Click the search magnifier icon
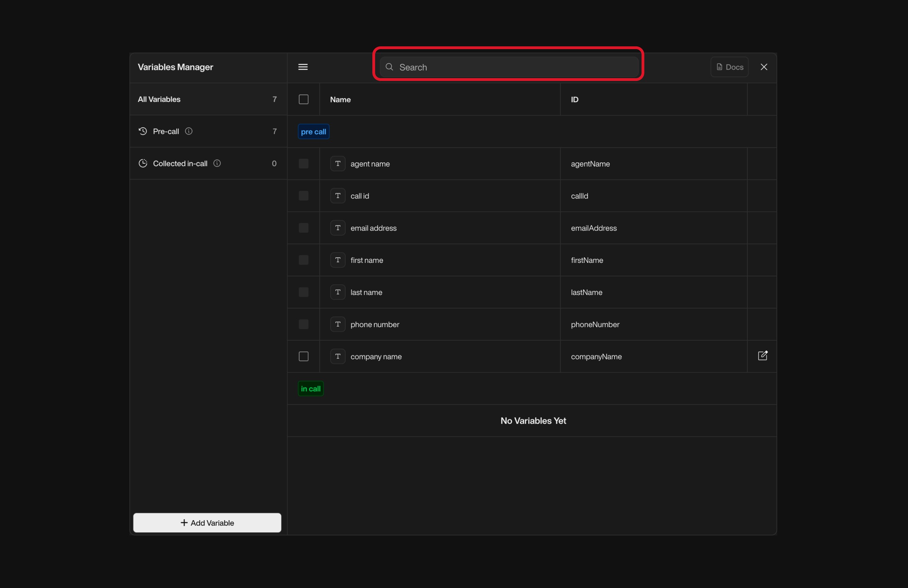 tap(389, 67)
